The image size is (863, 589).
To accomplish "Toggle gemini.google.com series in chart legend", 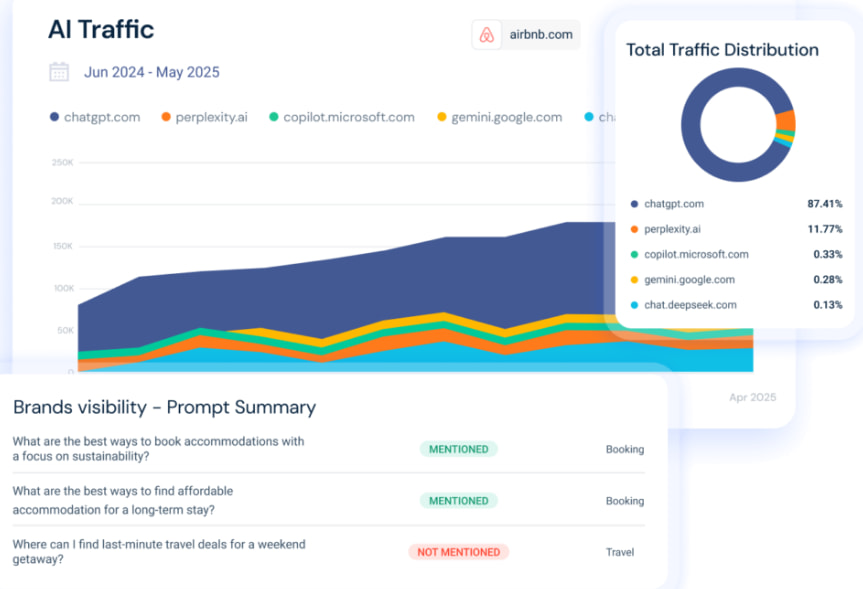I will 500,117.
